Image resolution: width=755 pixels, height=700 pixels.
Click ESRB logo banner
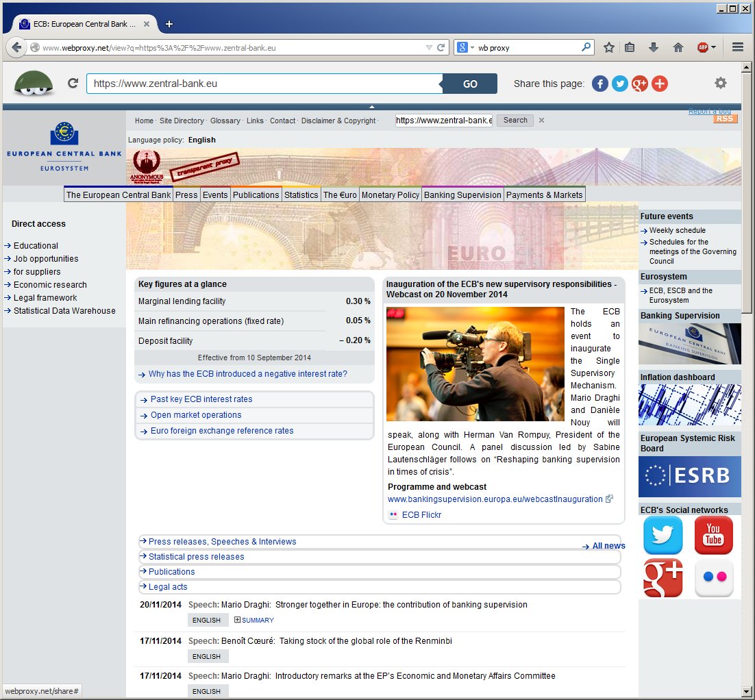tap(689, 476)
